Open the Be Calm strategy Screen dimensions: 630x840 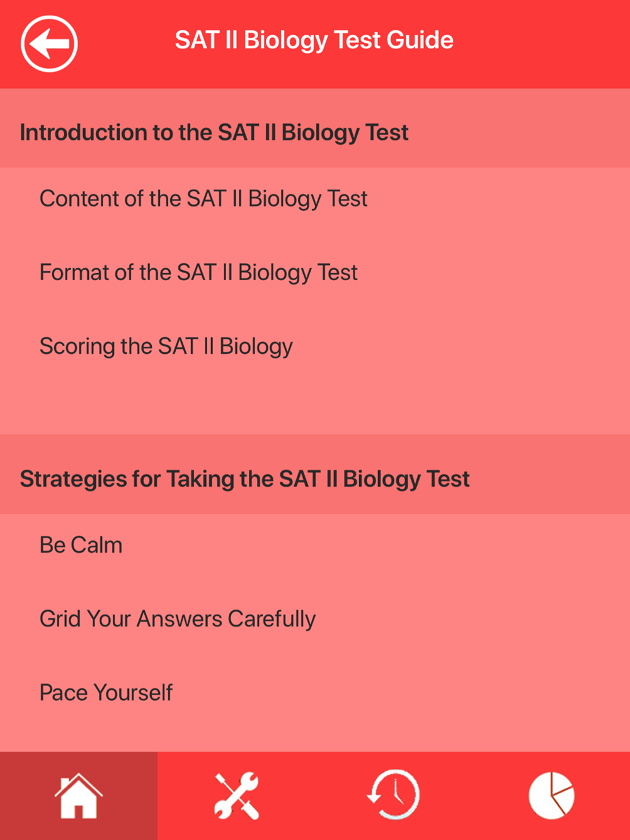(315, 545)
